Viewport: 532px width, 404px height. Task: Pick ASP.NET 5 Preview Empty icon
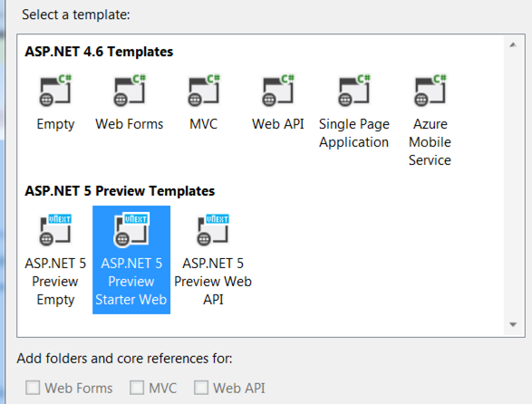point(55,230)
